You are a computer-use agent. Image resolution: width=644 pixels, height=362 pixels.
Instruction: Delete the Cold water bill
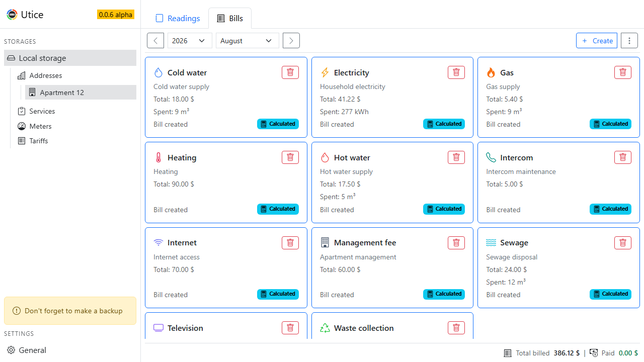tap(290, 72)
